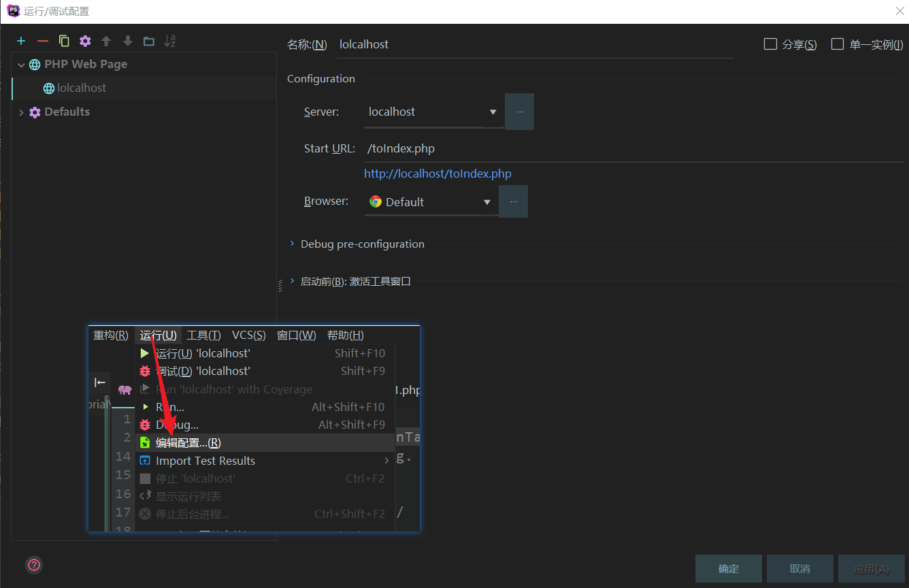
Task: Toggle the 单一实例 checkbox
Action: click(x=838, y=44)
